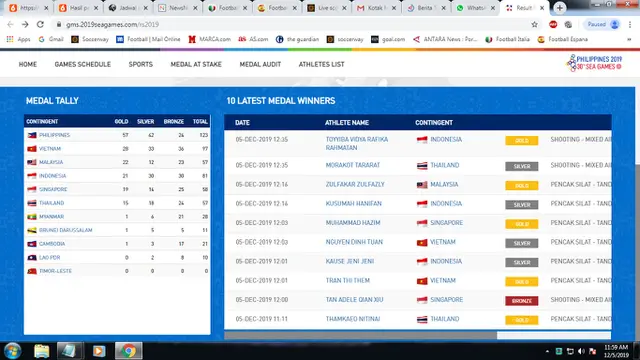Open File Explorer from the taskbar

42,351
